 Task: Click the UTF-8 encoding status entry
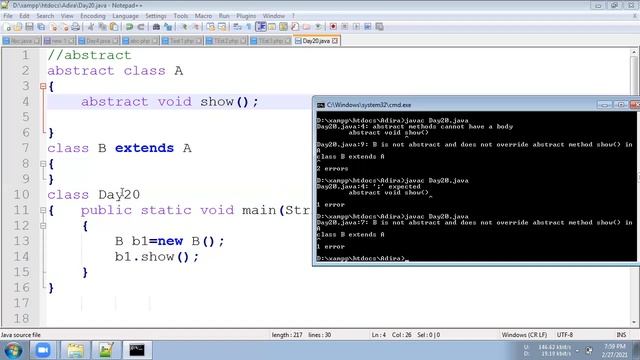click(x=565, y=335)
